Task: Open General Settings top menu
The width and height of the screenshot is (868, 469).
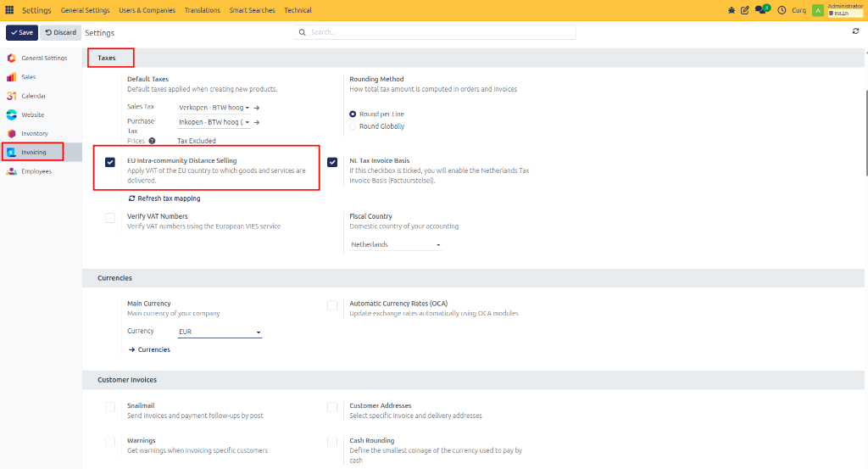Action: (86, 10)
